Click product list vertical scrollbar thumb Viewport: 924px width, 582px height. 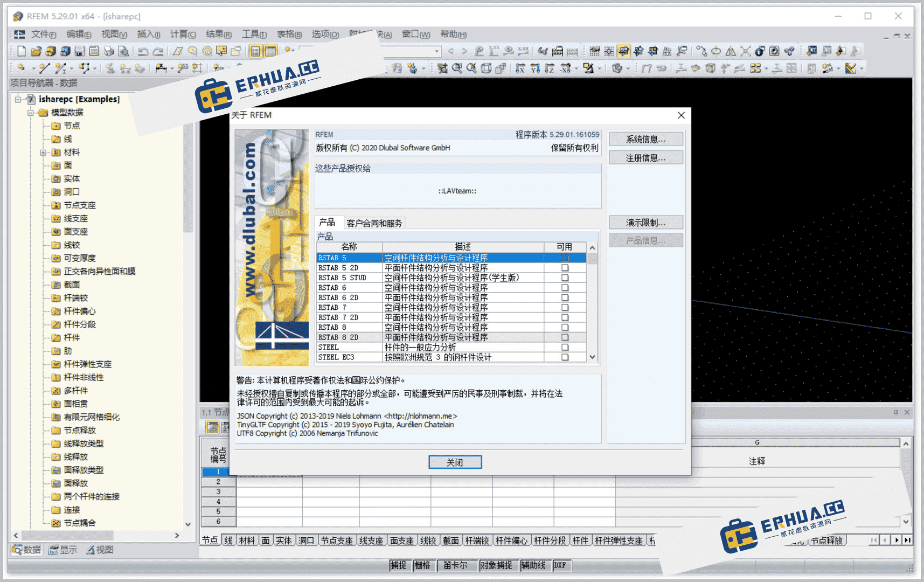click(x=593, y=258)
